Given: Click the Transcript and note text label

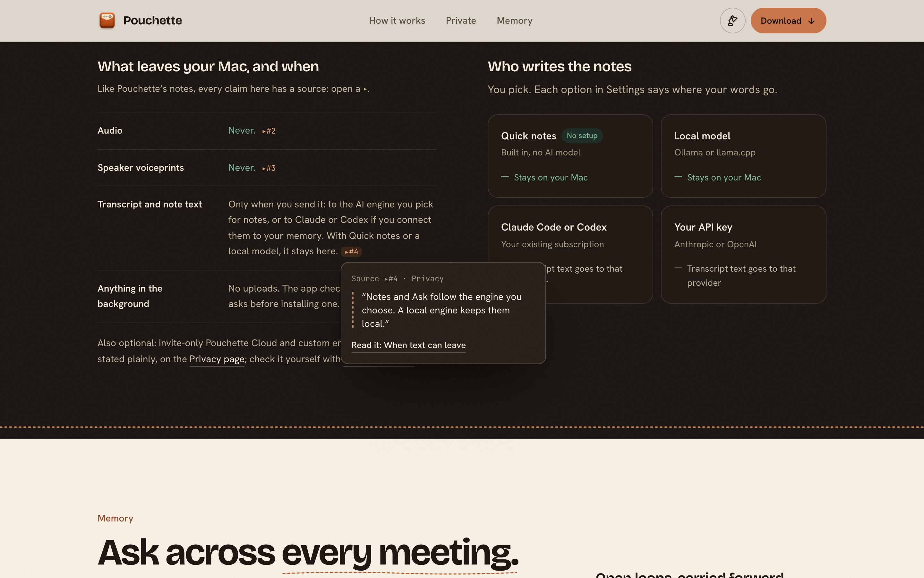Looking at the screenshot, I should (x=150, y=204).
